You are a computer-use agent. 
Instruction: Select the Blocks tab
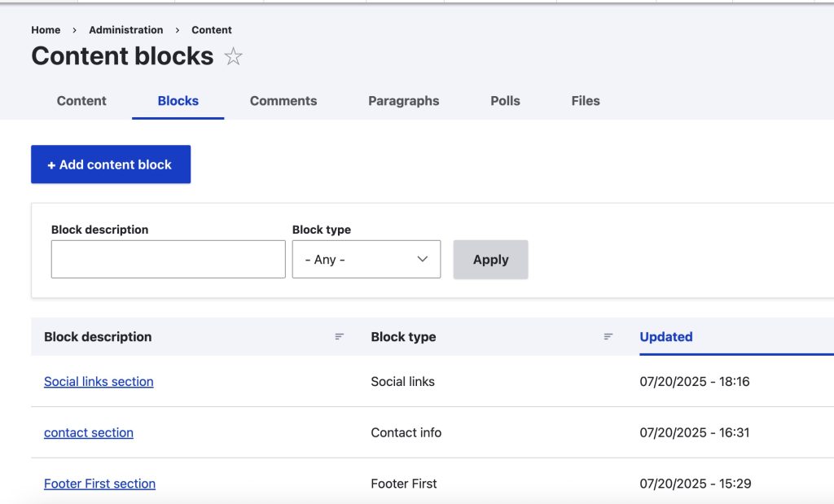click(178, 101)
